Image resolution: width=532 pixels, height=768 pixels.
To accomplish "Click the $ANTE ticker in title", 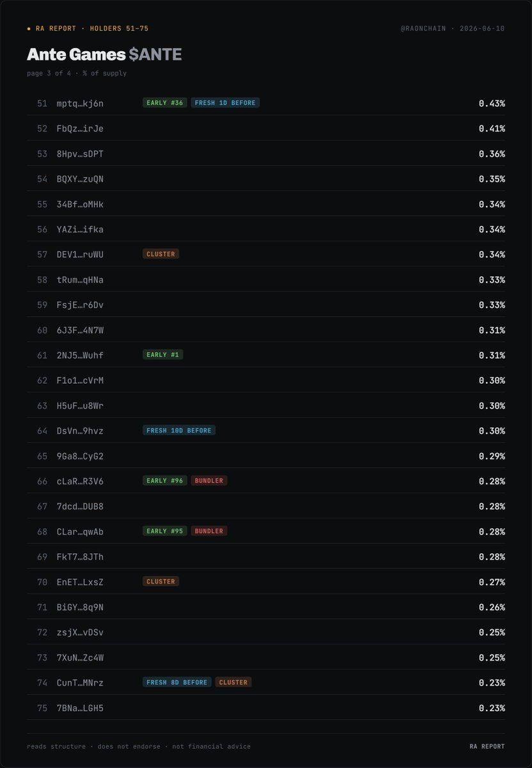I will click(155, 55).
